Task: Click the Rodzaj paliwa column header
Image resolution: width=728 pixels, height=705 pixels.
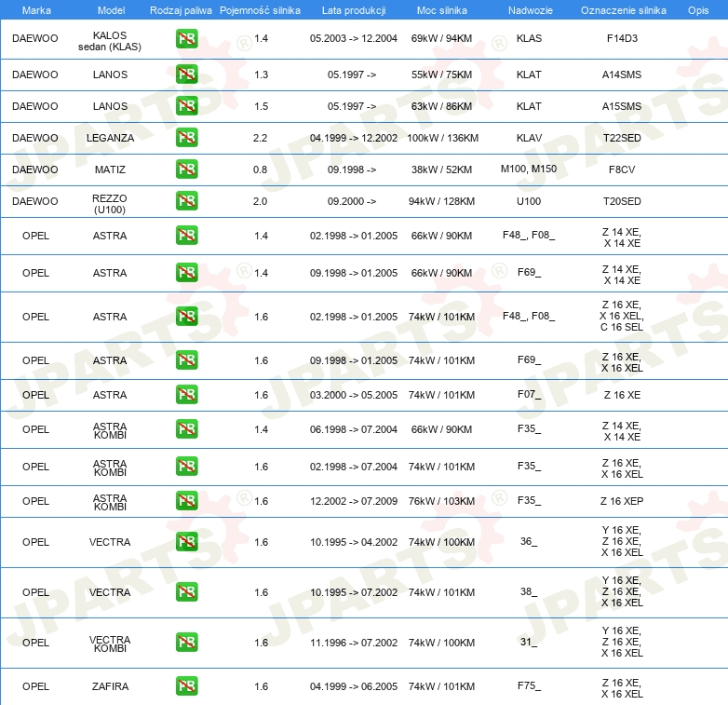Action: point(181,10)
